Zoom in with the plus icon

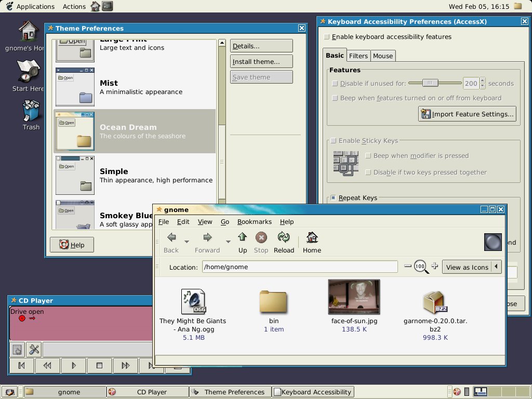pyautogui.click(x=435, y=266)
